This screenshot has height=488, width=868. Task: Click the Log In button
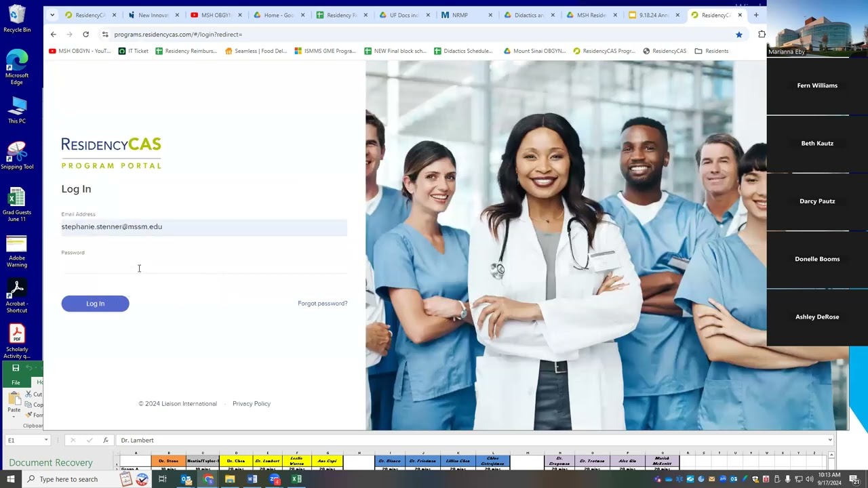point(95,304)
